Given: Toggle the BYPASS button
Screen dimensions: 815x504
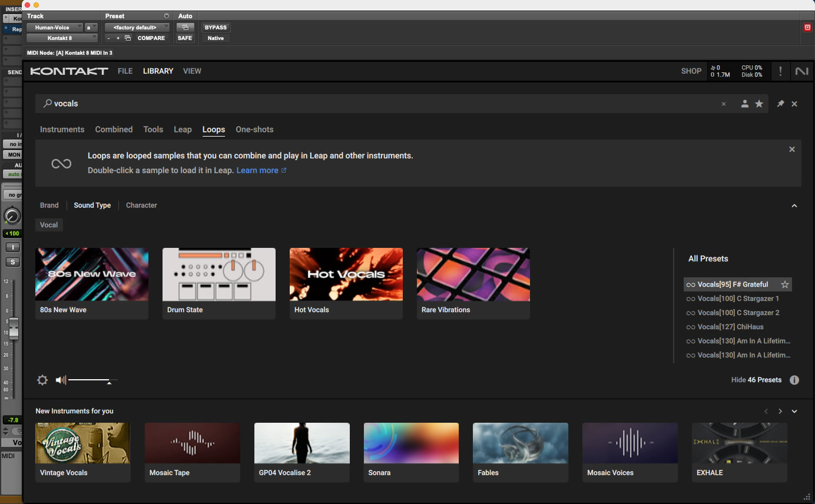Looking at the screenshot, I should [216, 27].
